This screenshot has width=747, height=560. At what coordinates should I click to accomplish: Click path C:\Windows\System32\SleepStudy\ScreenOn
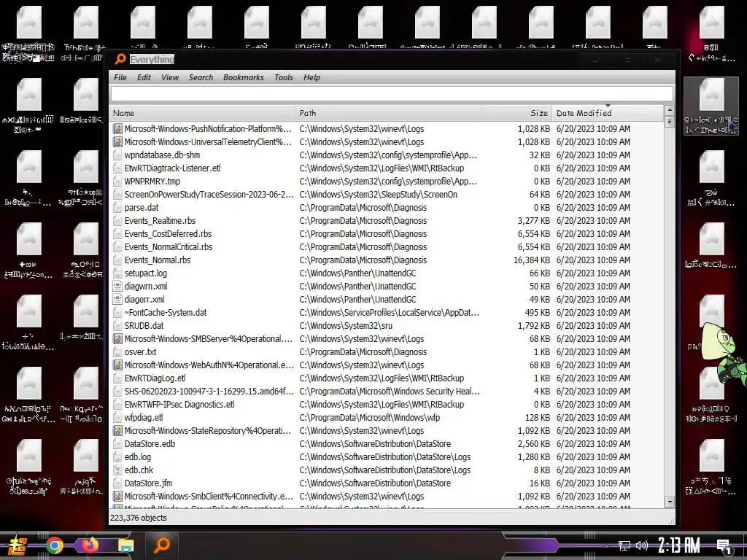pos(379,194)
